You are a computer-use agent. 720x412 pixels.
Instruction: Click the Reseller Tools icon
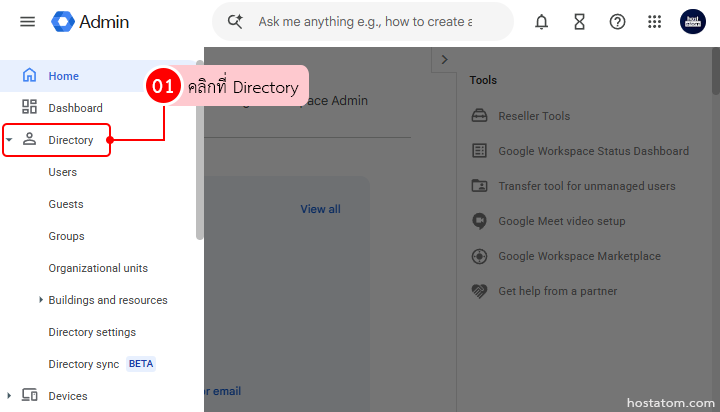click(479, 115)
